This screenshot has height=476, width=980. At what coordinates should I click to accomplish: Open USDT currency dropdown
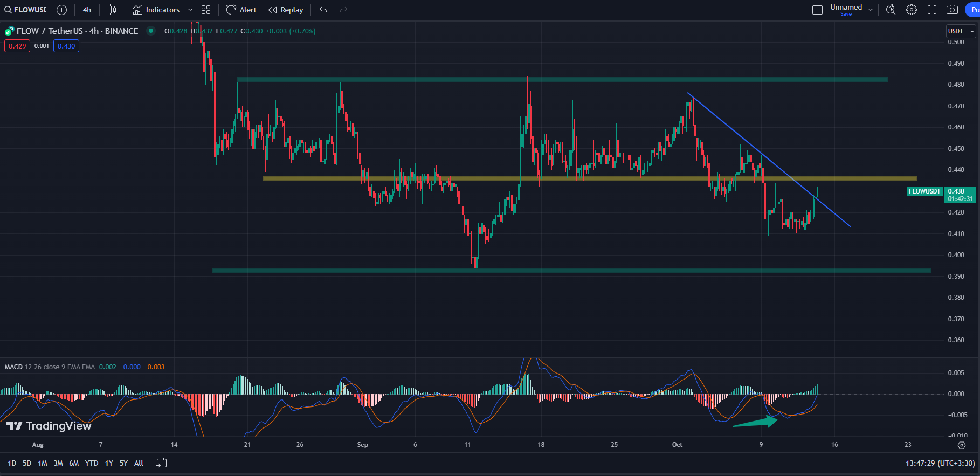coord(961,31)
